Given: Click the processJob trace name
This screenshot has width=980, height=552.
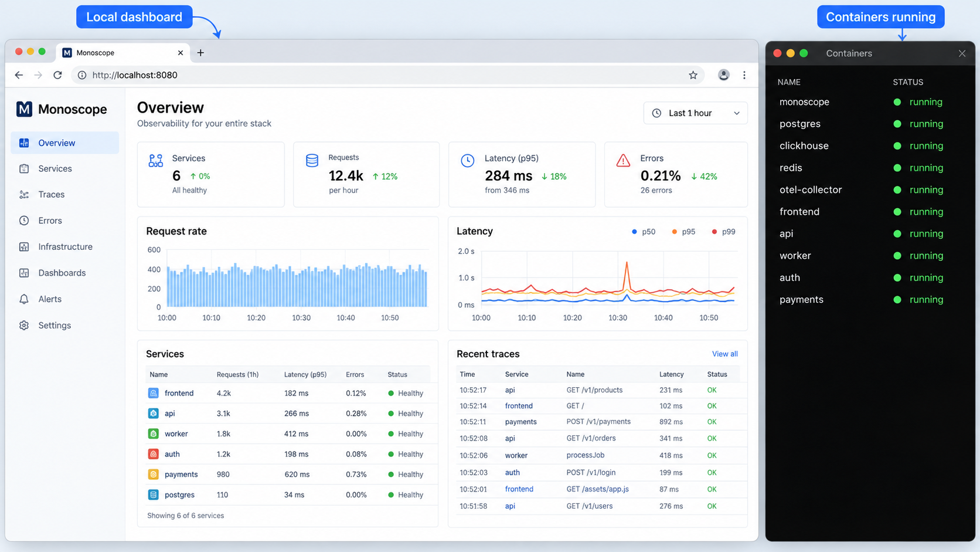Looking at the screenshot, I should tap(585, 455).
